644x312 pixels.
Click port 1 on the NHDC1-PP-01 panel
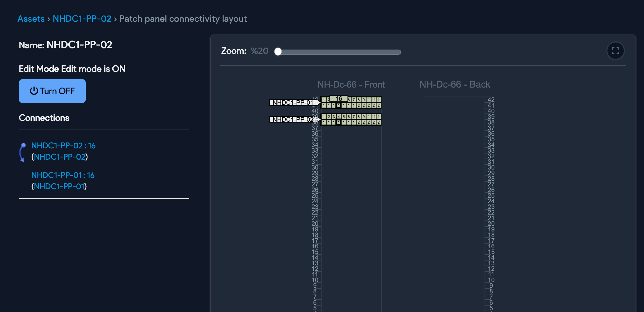(324, 100)
